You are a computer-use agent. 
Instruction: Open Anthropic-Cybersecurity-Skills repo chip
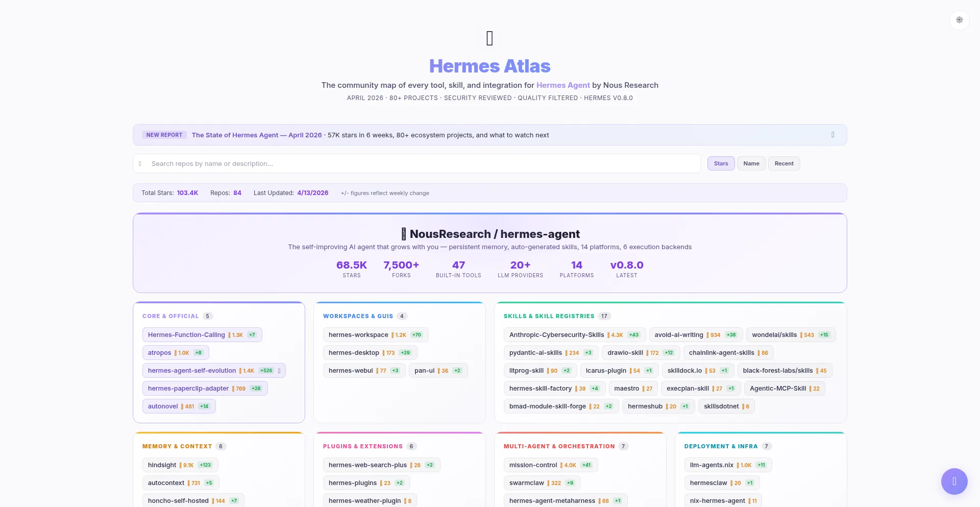[x=575, y=335]
